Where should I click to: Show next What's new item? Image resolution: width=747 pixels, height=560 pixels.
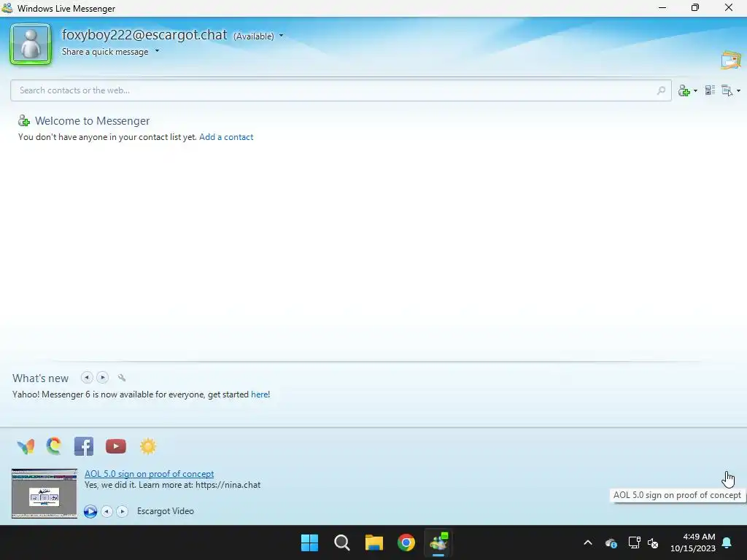[102, 378]
